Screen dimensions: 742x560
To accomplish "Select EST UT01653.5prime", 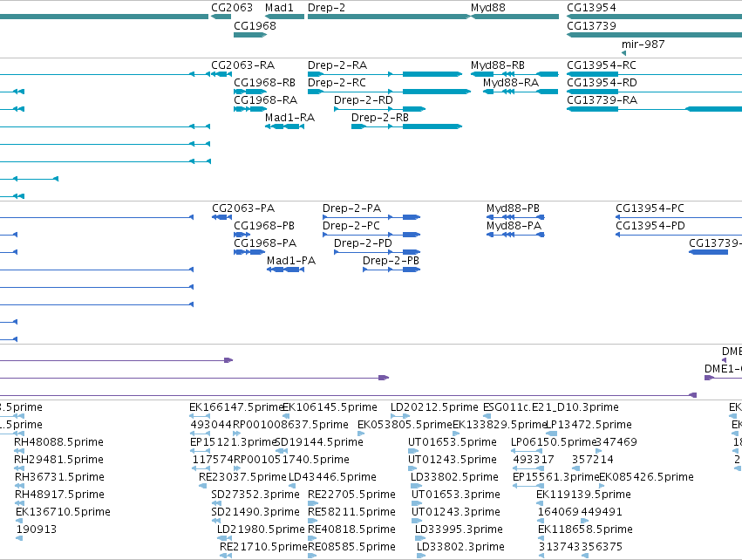I will 453,442.
